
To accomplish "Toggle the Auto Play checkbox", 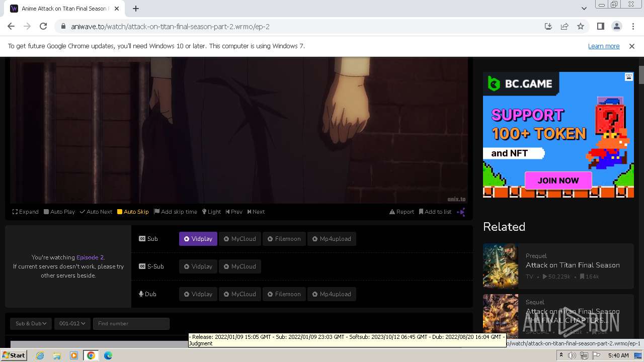I will coord(59,212).
